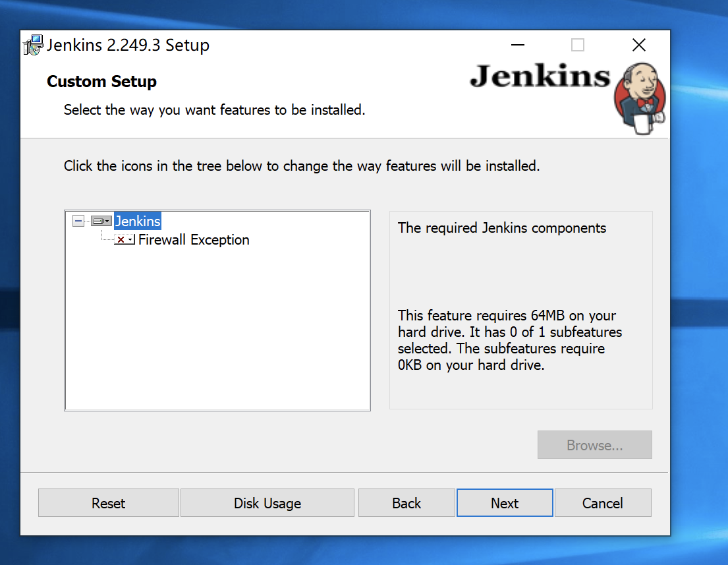The width and height of the screenshot is (728, 565).
Task: Click 'The required Jenkins components' description
Action: tap(502, 228)
